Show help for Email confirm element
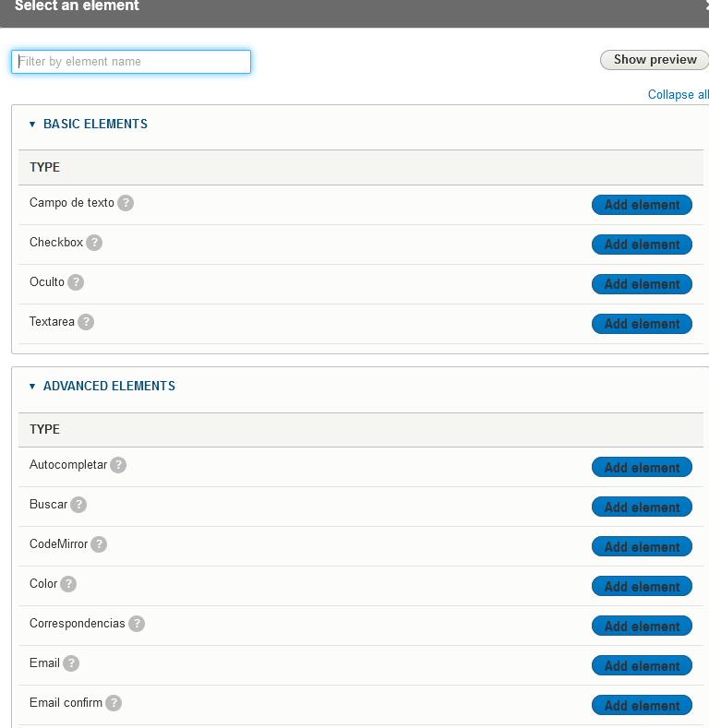The width and height of the screenshot is (709, 728). (x=114, y=703)
